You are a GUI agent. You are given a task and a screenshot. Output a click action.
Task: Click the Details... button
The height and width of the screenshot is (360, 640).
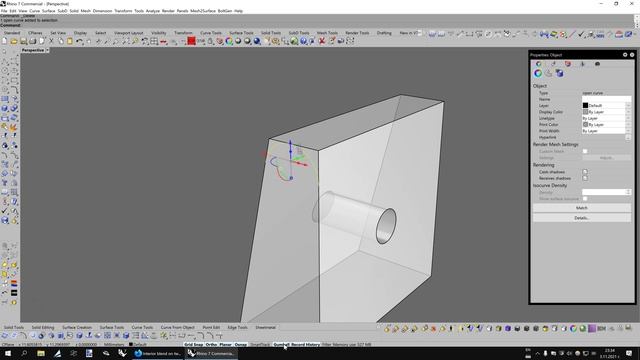click(x=582, y=218)
